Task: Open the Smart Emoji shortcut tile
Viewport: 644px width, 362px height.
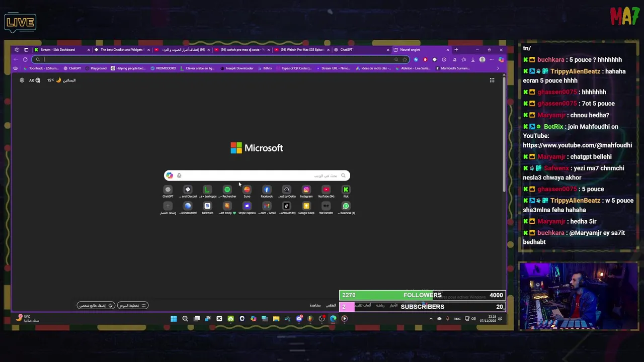Action: [227, 207]
